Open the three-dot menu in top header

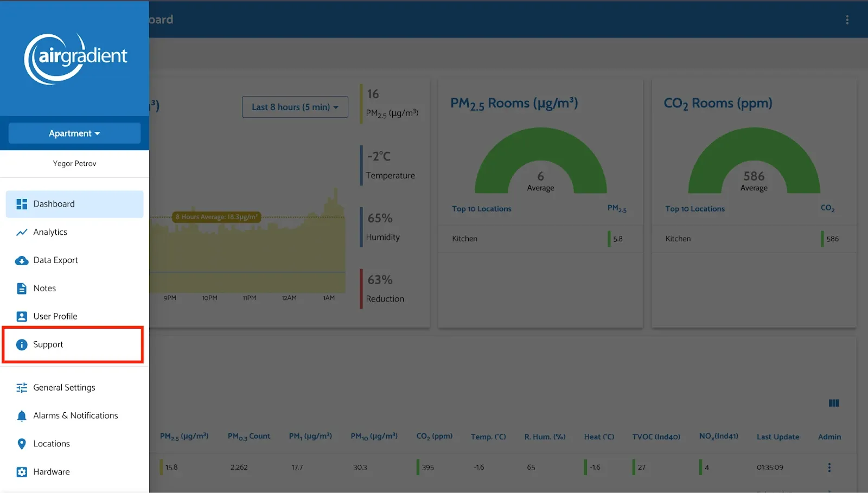[847, 20]
